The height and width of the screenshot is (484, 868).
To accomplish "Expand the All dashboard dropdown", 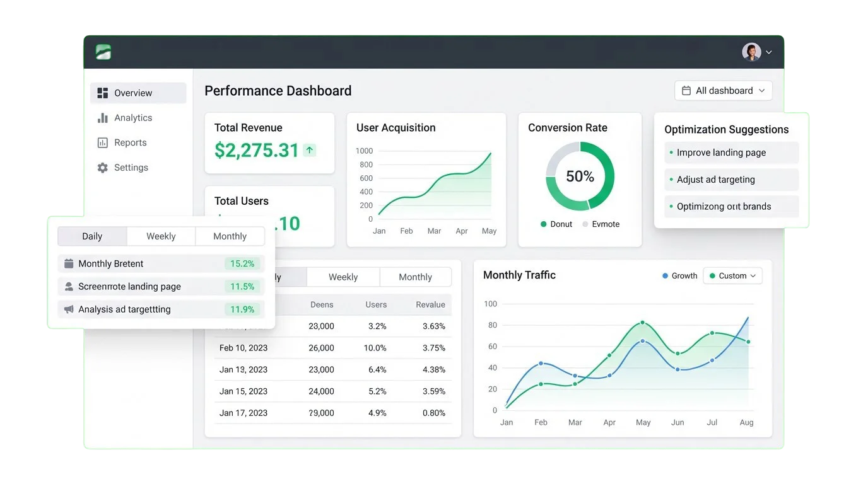I will 723,91.
